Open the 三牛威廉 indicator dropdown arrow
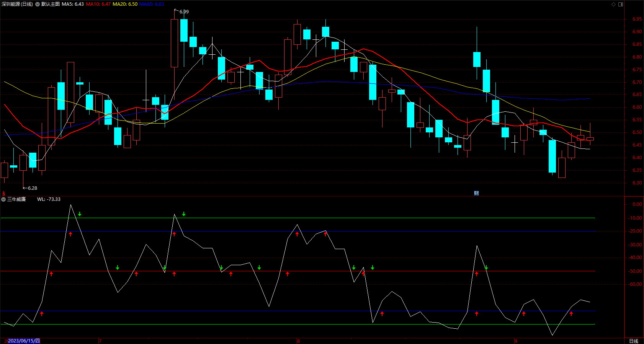The image size is (644, 344). pyautogui.click(x=3, y=199)
